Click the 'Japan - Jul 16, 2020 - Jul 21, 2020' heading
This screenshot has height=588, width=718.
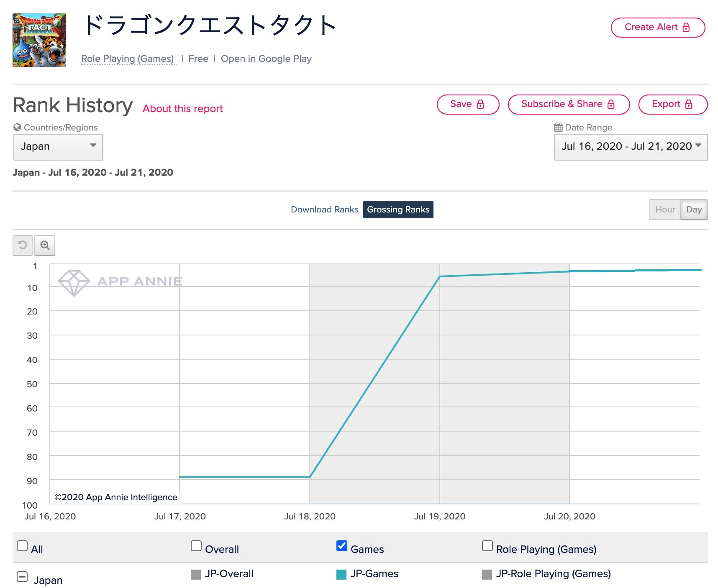(93, 172)
